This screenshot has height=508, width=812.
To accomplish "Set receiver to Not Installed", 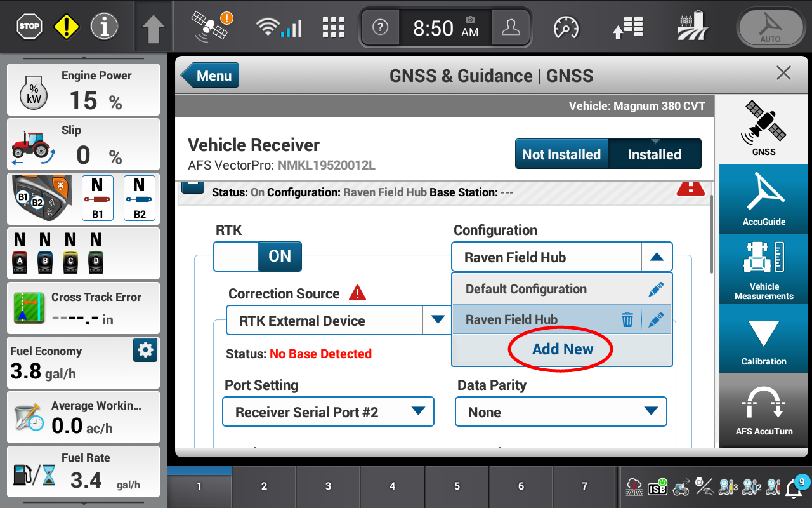I will coord(561,154).
